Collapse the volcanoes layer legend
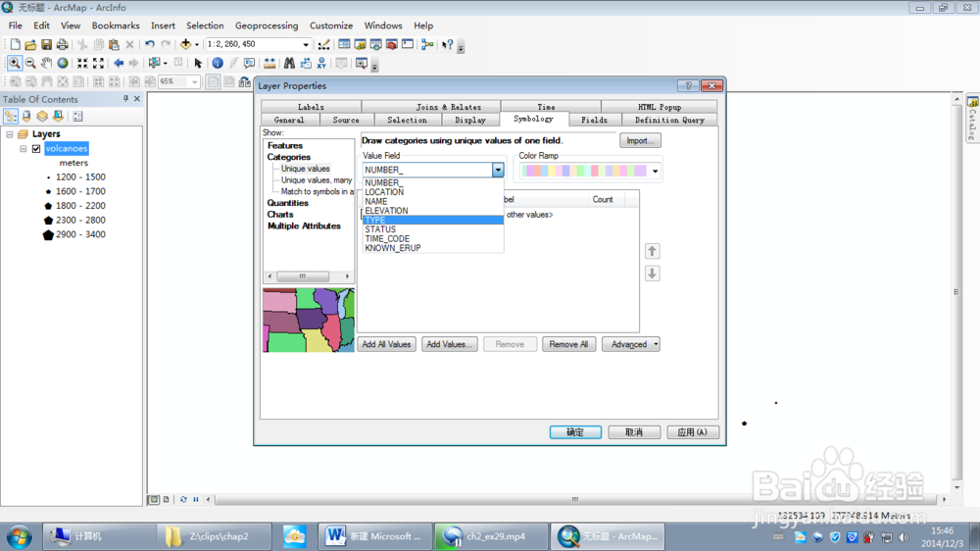This screenshot has width=980, height=551. (24, 149)
